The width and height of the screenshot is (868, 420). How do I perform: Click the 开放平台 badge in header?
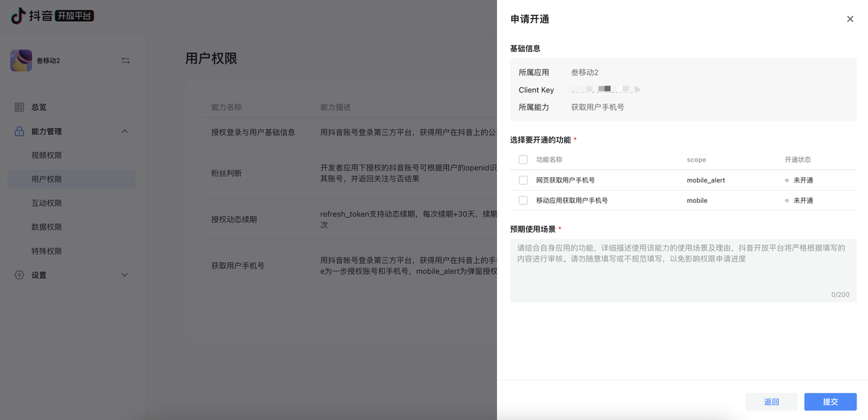coord(75,16)
